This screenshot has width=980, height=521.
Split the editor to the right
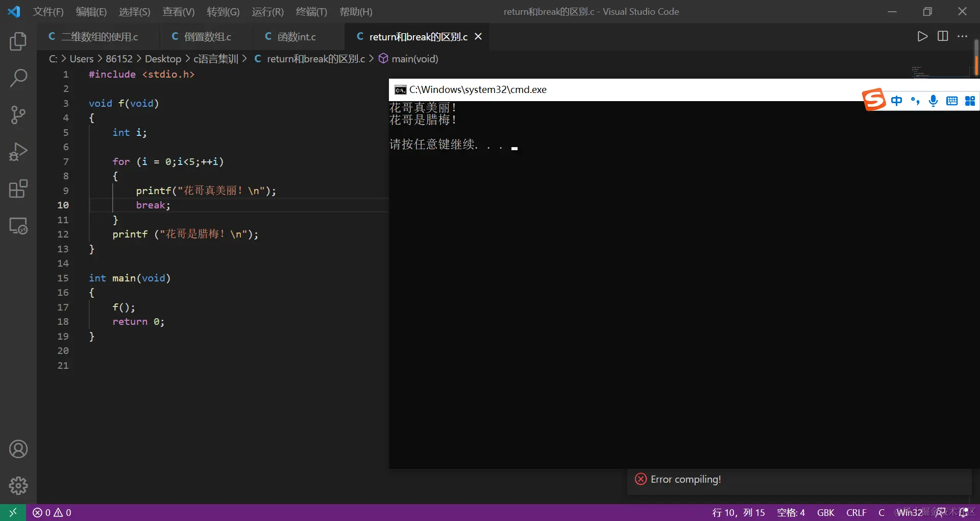(x=943, y=36)
